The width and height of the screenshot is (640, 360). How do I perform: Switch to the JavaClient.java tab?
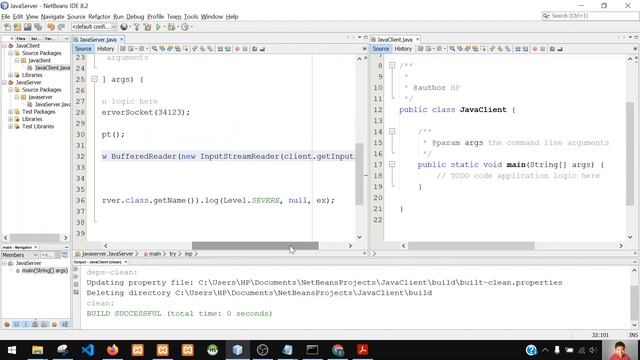tap(395, 40)
